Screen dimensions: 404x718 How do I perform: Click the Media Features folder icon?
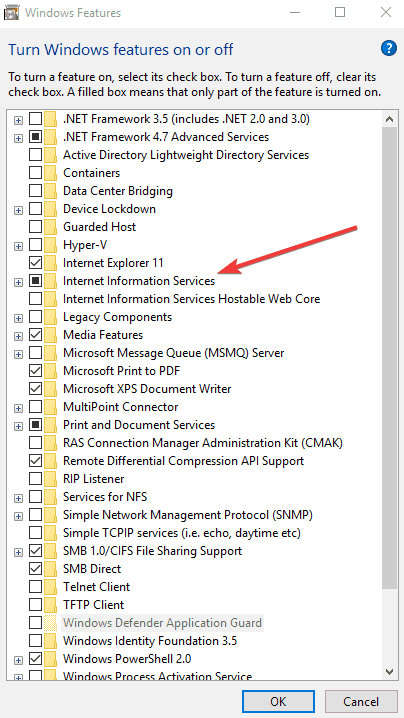pyautogui.click(x=50, y=335)
